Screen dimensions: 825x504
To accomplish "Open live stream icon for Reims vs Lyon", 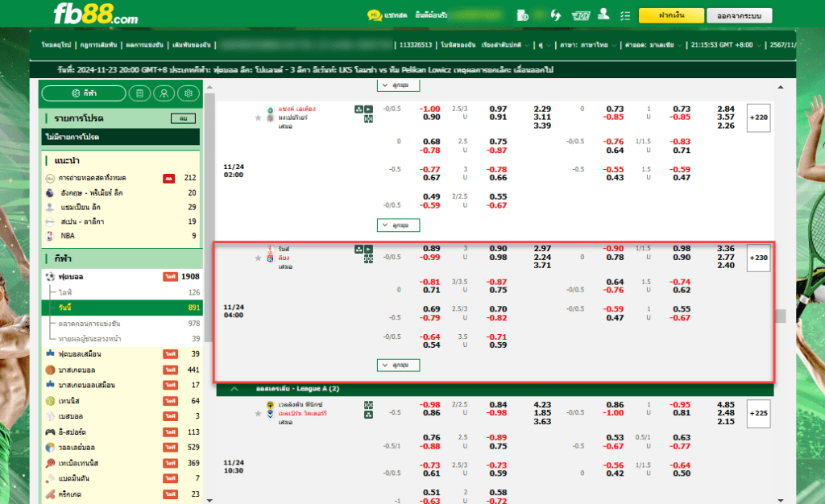I will [369, 249].
